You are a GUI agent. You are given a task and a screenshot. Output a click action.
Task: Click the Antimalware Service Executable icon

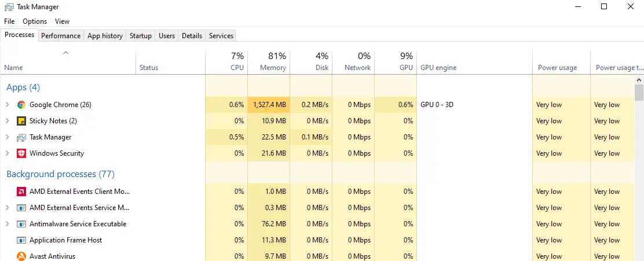coord(21,224)
